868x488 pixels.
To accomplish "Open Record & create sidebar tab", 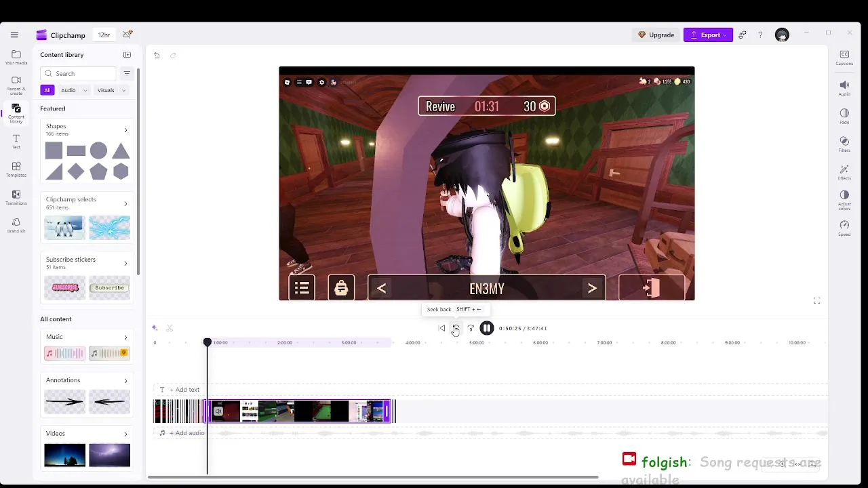I will tap(16, 85).
